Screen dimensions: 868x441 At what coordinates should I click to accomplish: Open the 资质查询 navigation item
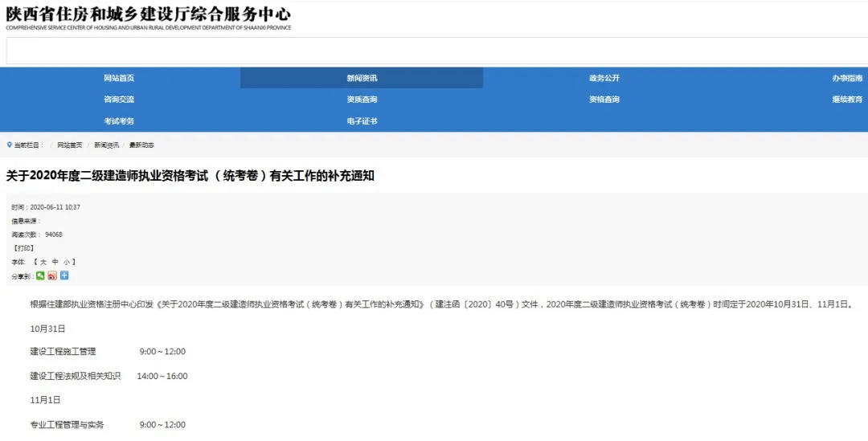click(x=362, y=100)
